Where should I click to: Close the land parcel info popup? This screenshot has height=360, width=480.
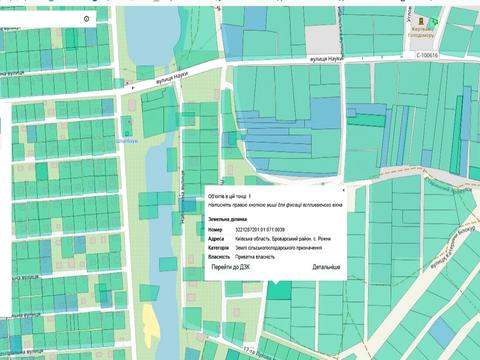tap(343, 190)
